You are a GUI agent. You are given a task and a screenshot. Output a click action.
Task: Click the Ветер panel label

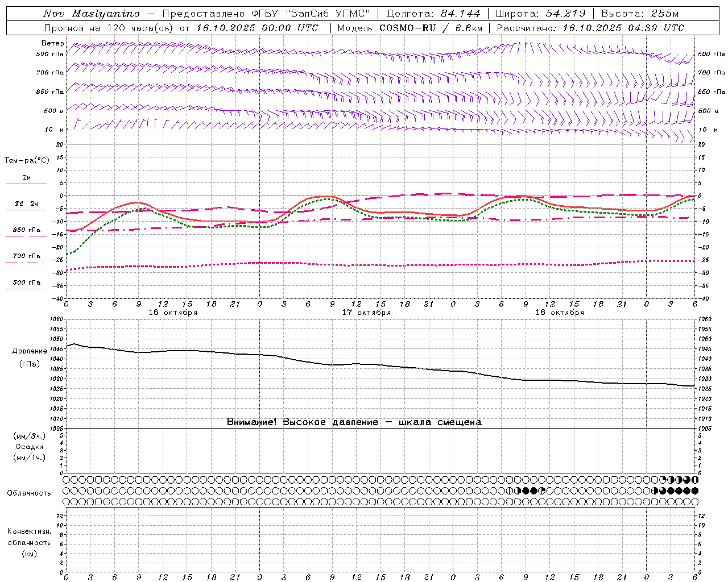(x=52, y=43)
